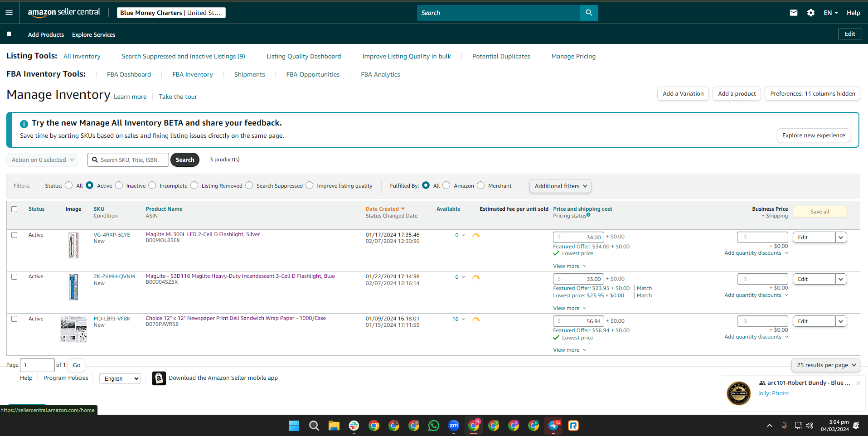The image size is (868, 436).
Task: Open the FBA Analytics tool
Action: pyautogui.click(x=380, y=74)
